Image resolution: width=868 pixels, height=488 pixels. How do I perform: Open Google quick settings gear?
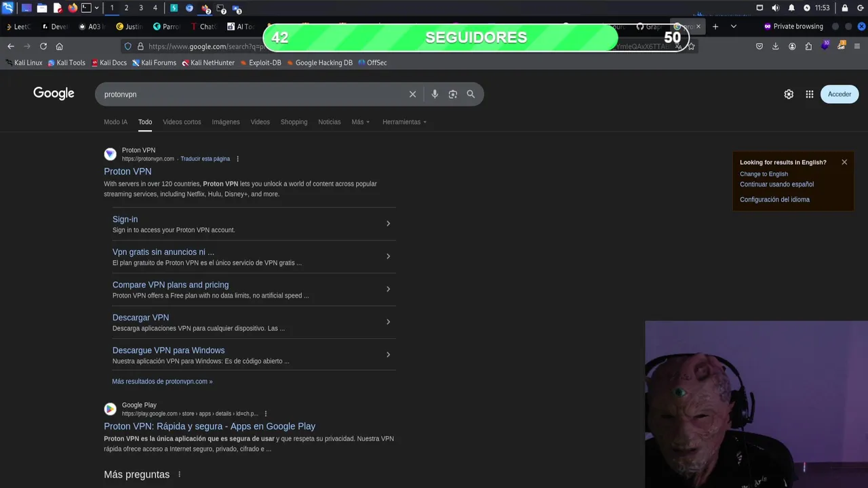[x=789, y=94]
